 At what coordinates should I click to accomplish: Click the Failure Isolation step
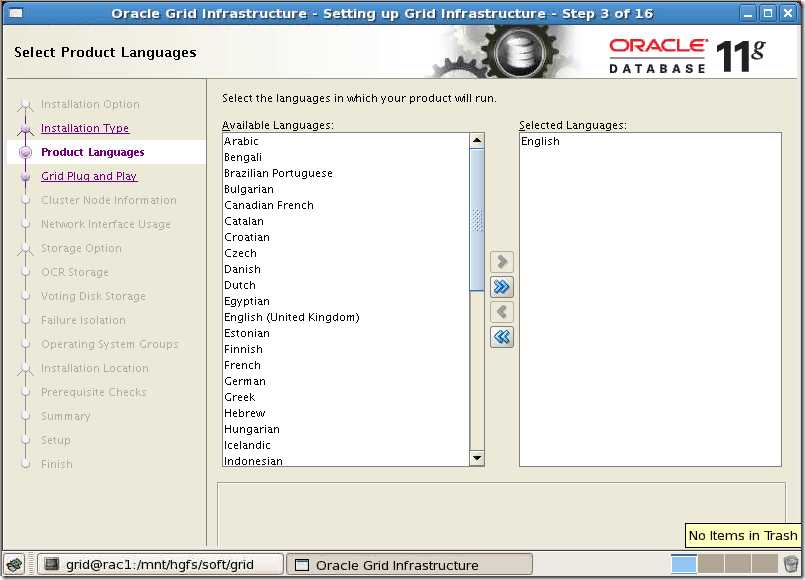pos(83,320)
